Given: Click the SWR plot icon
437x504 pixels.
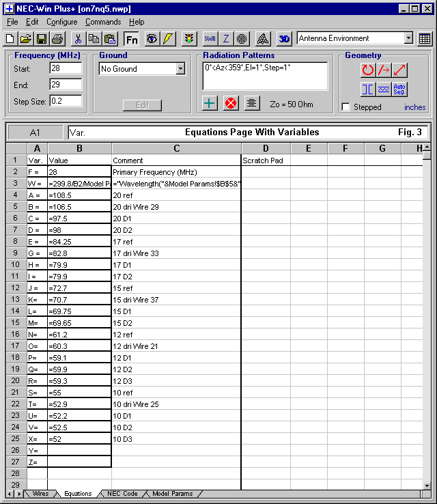Looking at the screenshot, I should (x=210, y=39).
